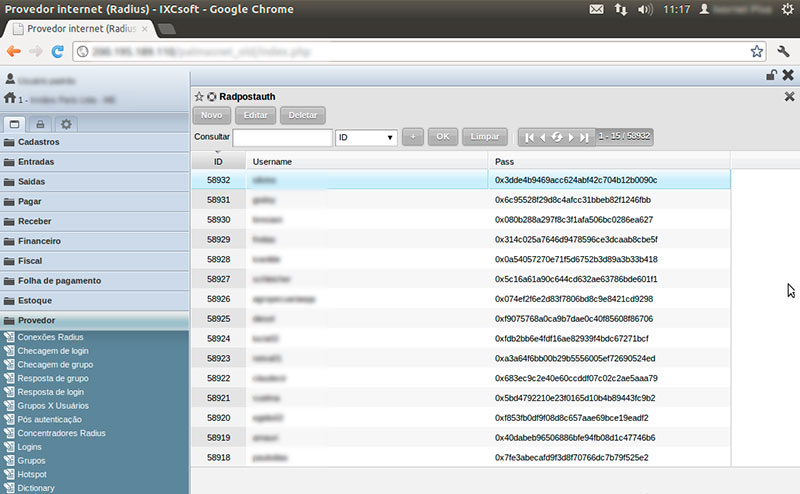Click the Editar button
Viewport: 800px width, 494px height.
[255, 115]
